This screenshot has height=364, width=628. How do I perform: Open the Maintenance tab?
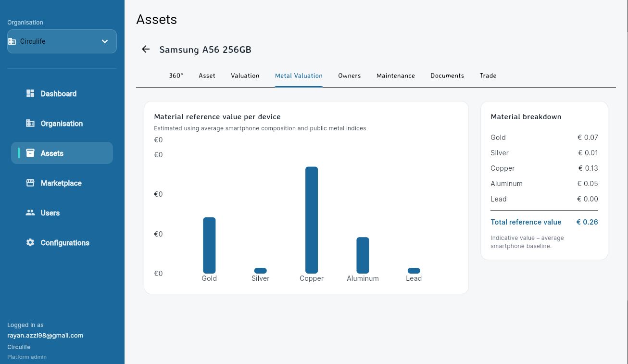395,75
